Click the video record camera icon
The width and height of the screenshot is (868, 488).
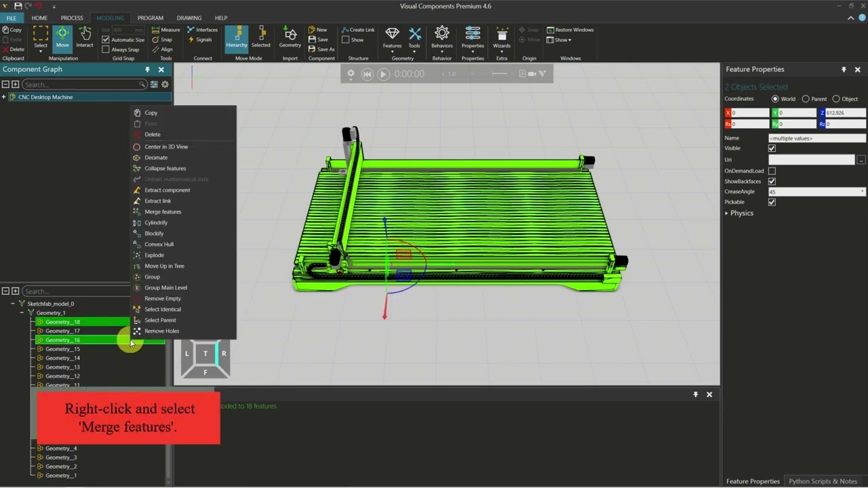click(x=532, y=74)
